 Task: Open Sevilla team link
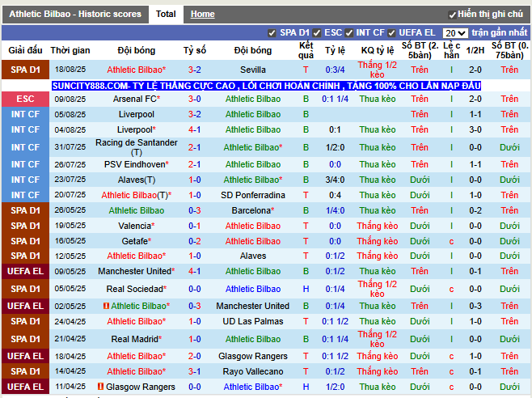253,70
